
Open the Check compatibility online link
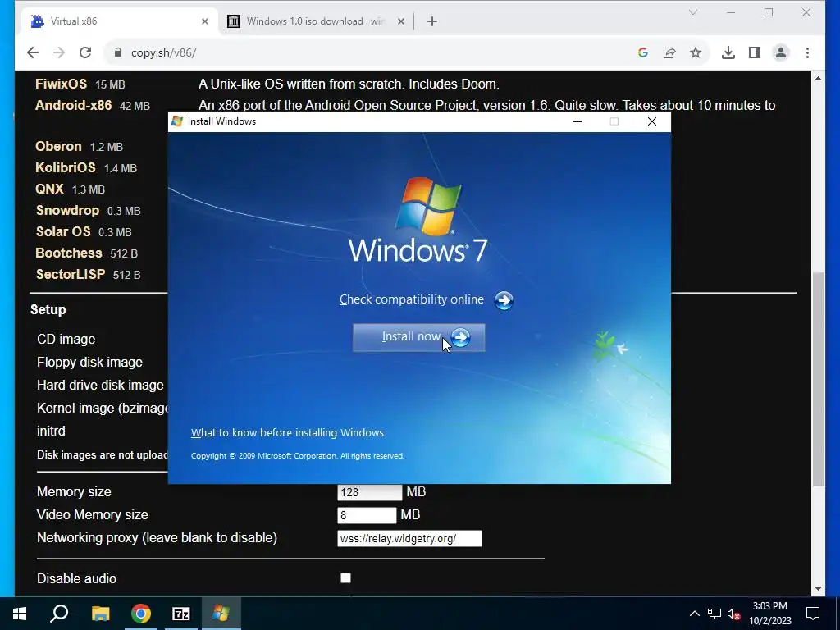click(412, 299)
